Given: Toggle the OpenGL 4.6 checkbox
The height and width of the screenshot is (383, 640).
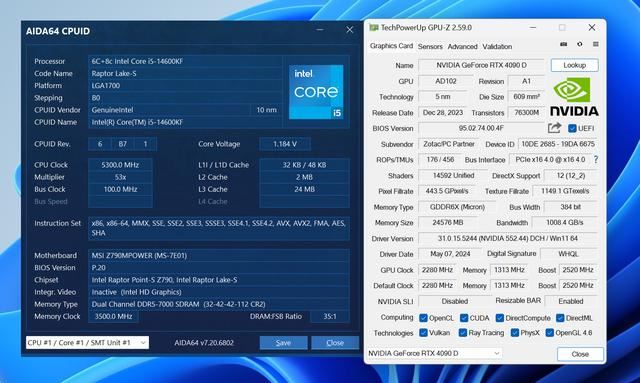Looking at the screenshot, I should click(x=549, y=333).
